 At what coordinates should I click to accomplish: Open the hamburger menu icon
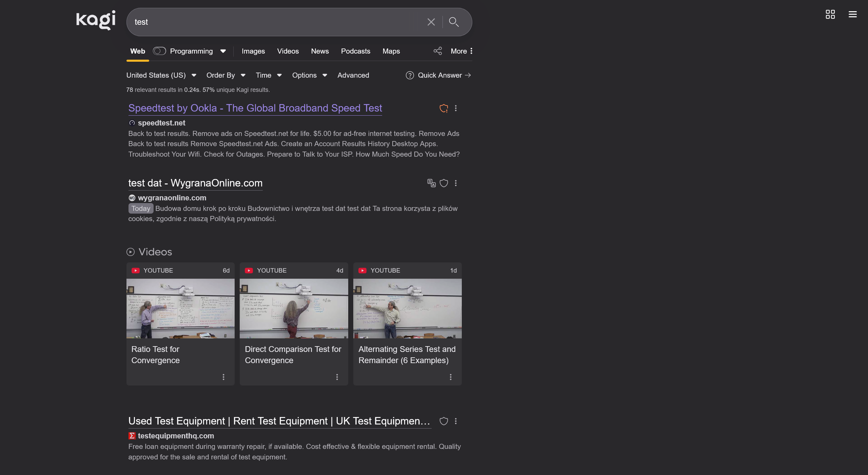coord(852,14)
